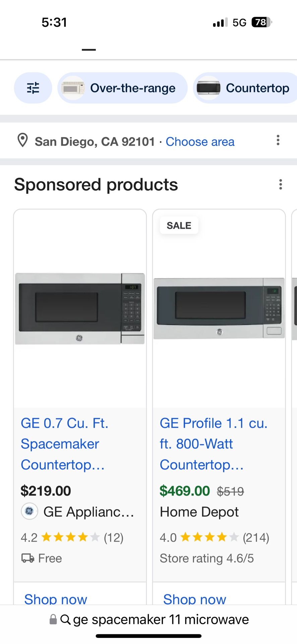Tap the GE 0.7 Cu. Ft. microwave image

tap(80, 309)
